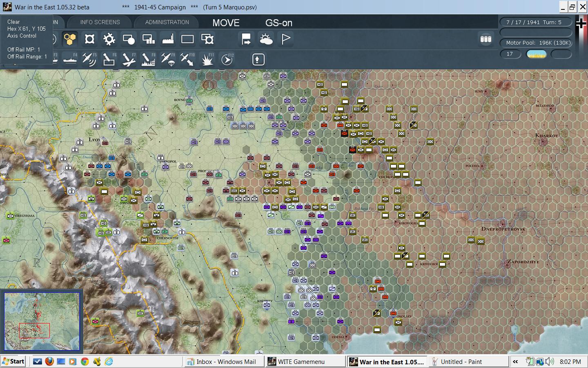Click the Chernovtsy city label
Image resolution: width=588 pixels, height=368 pixels.
pyautogui.click(x=168, y=238)
